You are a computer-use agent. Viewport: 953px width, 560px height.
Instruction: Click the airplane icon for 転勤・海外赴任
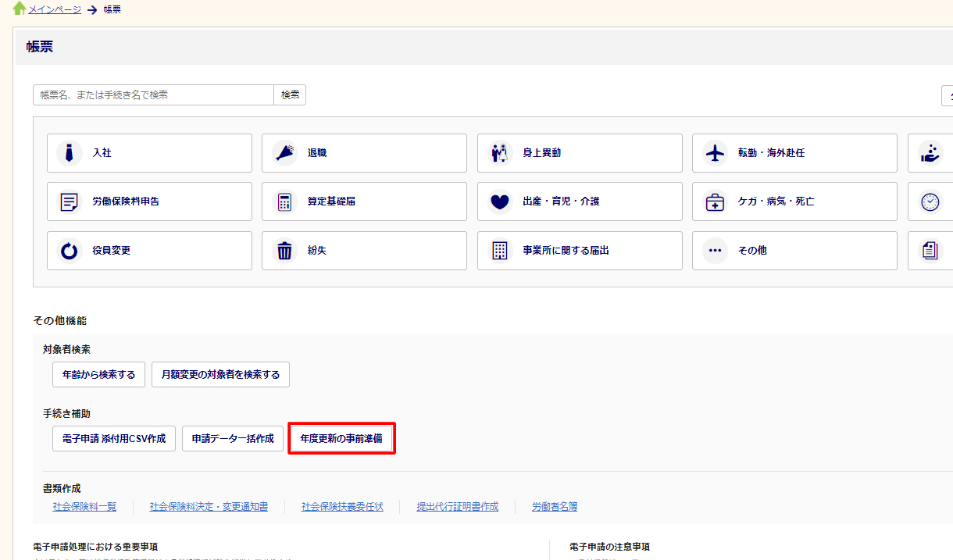pos(715,153)
